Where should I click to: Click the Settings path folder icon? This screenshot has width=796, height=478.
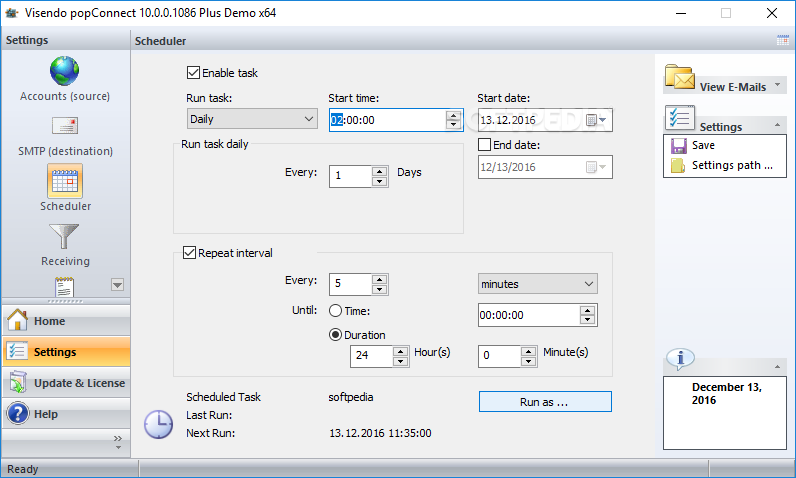(x=678, y=165)
